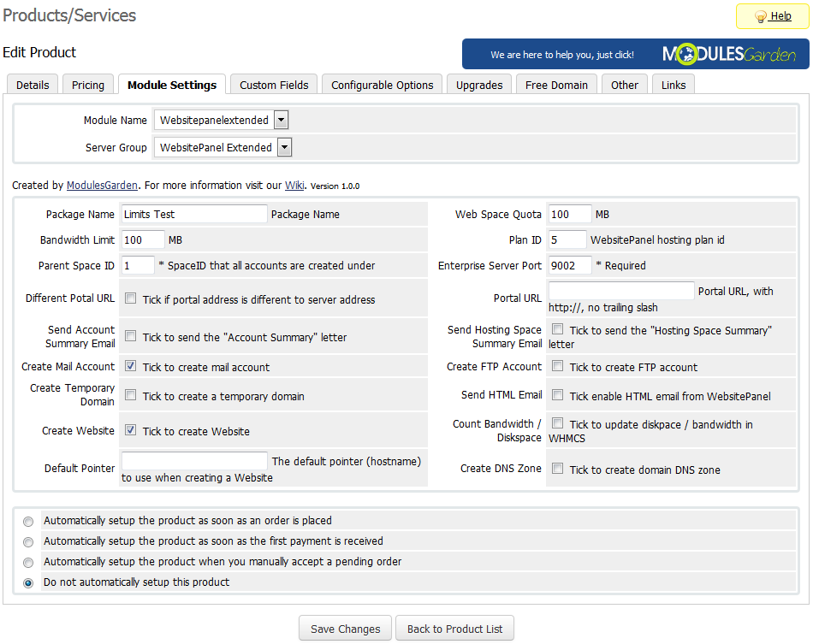Viewport: 813px width, 644px height.
Task: Open the Details tab
Action: (33, 85)
